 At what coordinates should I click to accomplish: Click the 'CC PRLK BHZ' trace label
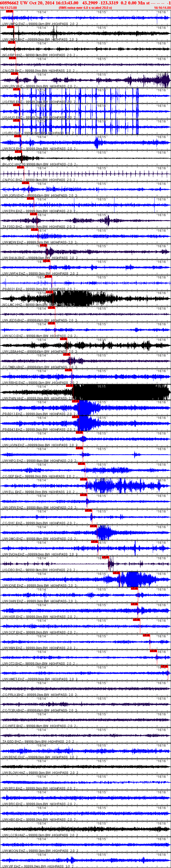tap(14, 695)
